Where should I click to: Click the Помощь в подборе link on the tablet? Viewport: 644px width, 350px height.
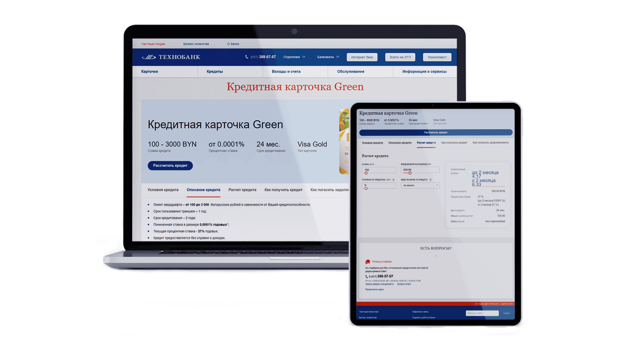[382, 262]
